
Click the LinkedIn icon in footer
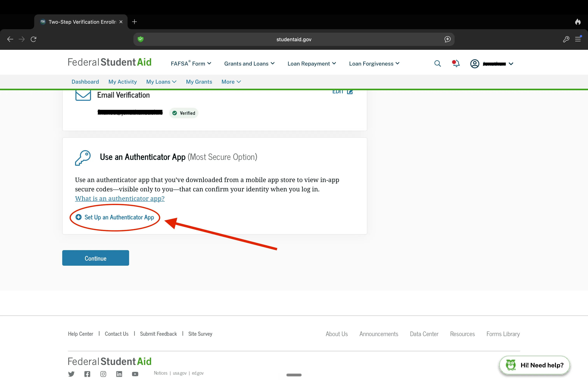(x=119, y=374)
